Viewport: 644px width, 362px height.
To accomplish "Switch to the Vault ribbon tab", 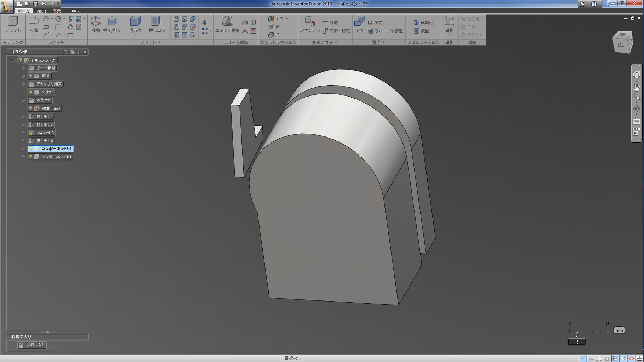I will [x=41, y=11].
